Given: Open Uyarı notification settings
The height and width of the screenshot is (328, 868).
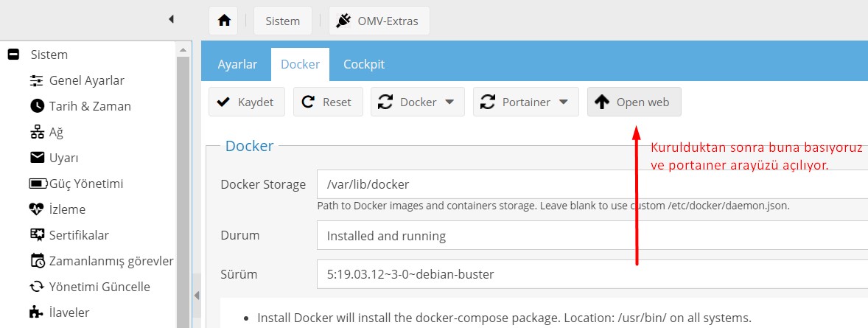Looking at the screenshot, I should (63, 158).
